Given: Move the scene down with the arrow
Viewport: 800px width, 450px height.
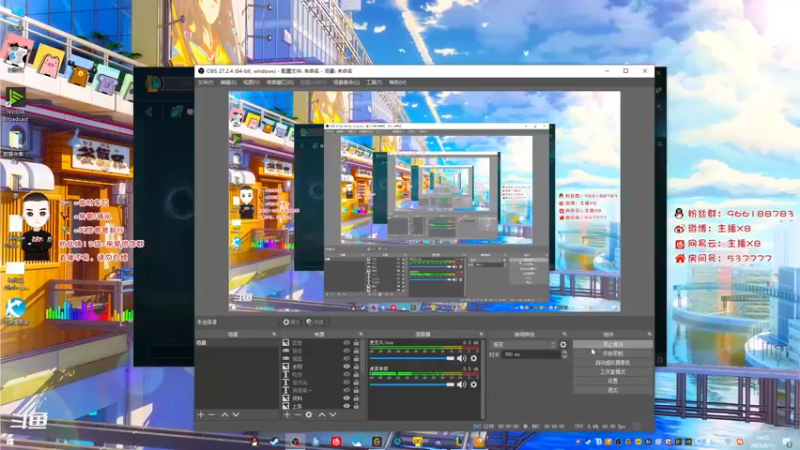Looking at the screenshot, I should pos(236,415).
